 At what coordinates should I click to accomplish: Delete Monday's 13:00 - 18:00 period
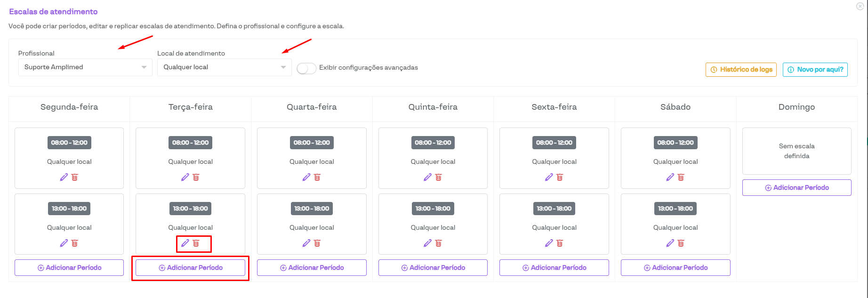75,243
